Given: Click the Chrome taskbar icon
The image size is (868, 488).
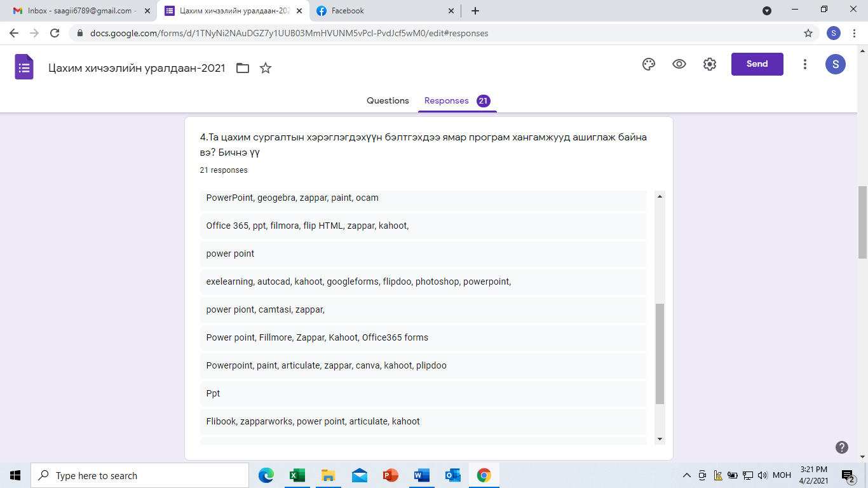Looking at the screenshot, I should (484, 475).
